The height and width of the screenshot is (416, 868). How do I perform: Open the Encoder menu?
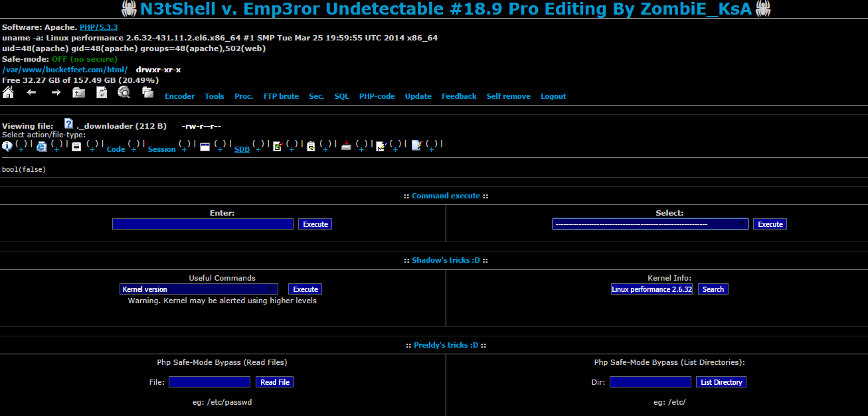coord(180,96)
